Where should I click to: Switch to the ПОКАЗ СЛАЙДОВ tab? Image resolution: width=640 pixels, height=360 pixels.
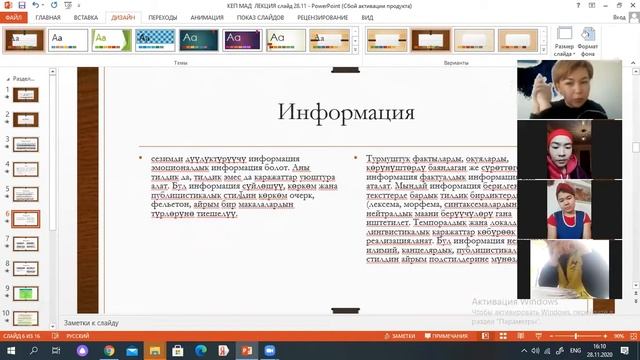[260, 18]
